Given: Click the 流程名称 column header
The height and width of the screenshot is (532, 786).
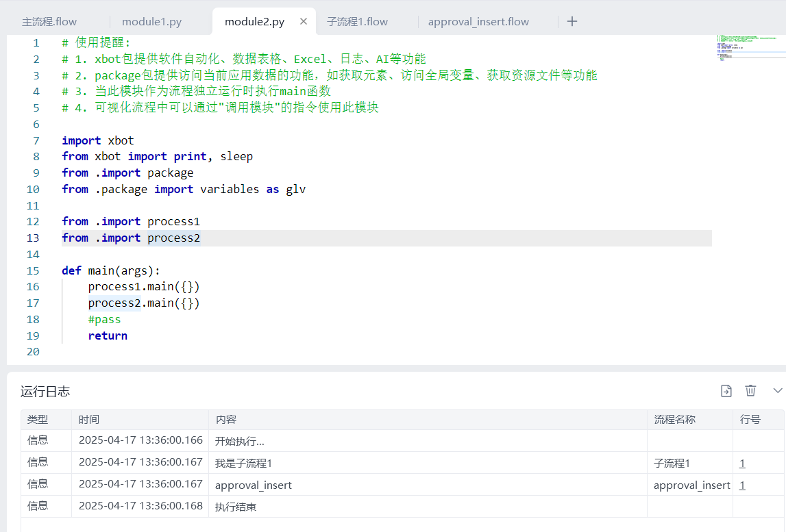Looking at the screenshot, I should click(674, 420).
